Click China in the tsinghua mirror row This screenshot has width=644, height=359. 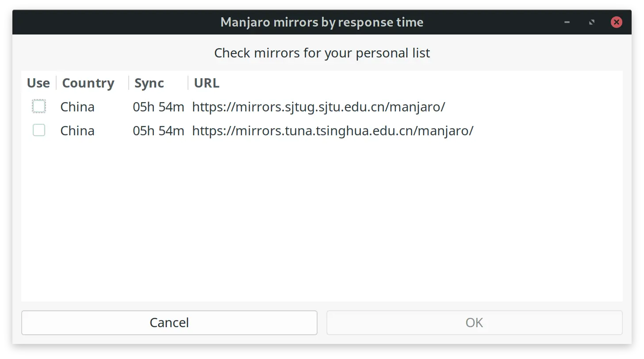(77, 131)
